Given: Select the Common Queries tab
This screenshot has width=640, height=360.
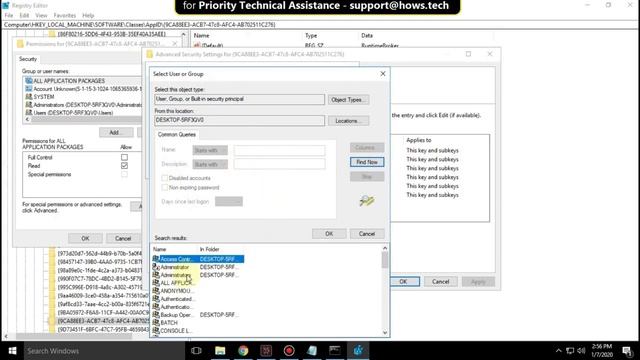Looking at the screenshot, I should tap(177, 134).
